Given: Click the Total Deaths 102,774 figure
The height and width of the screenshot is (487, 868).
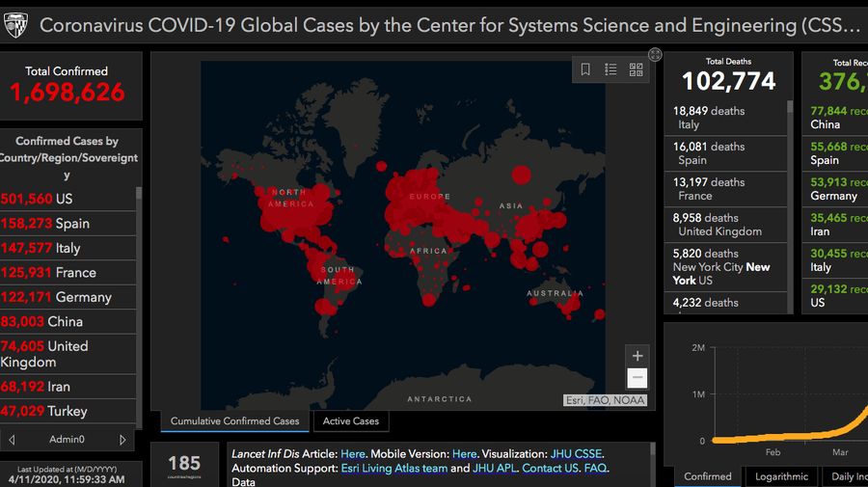Looking at the screenshot, I should click(x=728, y=81).
